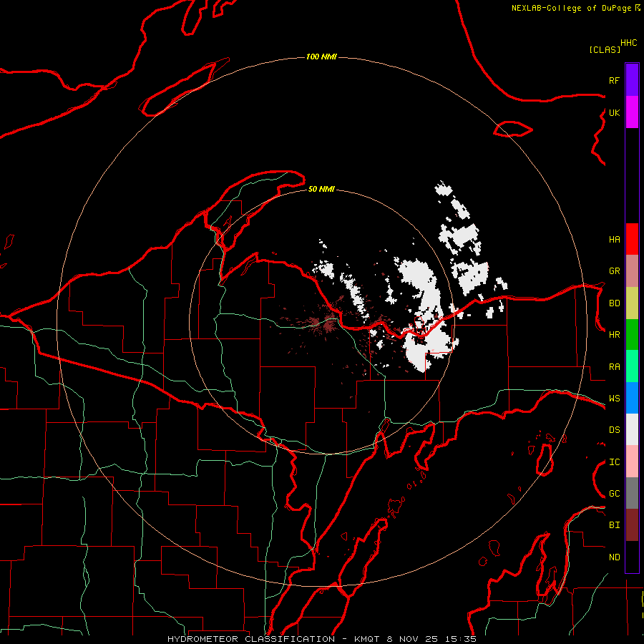This screenshot has height=644, width=644.
Task: Click the GC legend label
Action: coord(614,494)
